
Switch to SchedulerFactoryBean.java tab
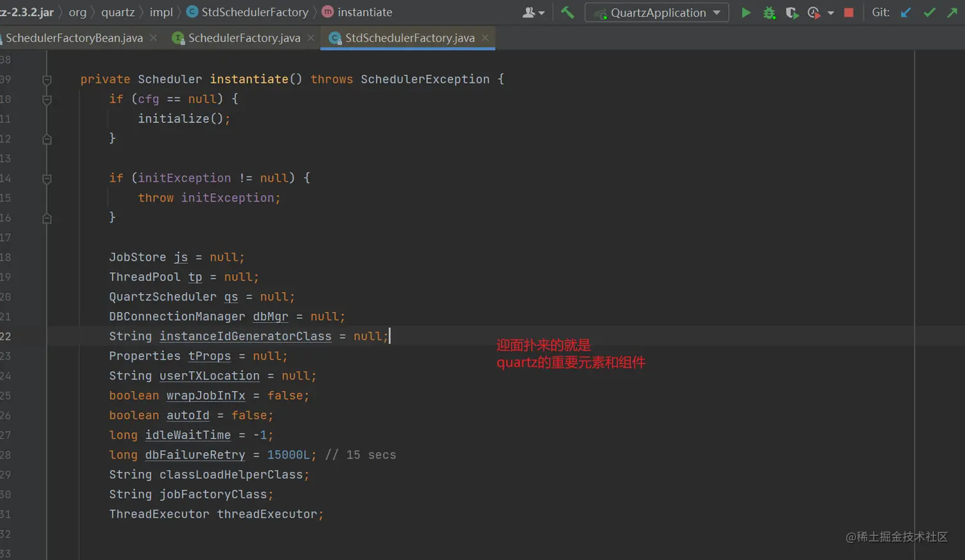click(74, 38)
